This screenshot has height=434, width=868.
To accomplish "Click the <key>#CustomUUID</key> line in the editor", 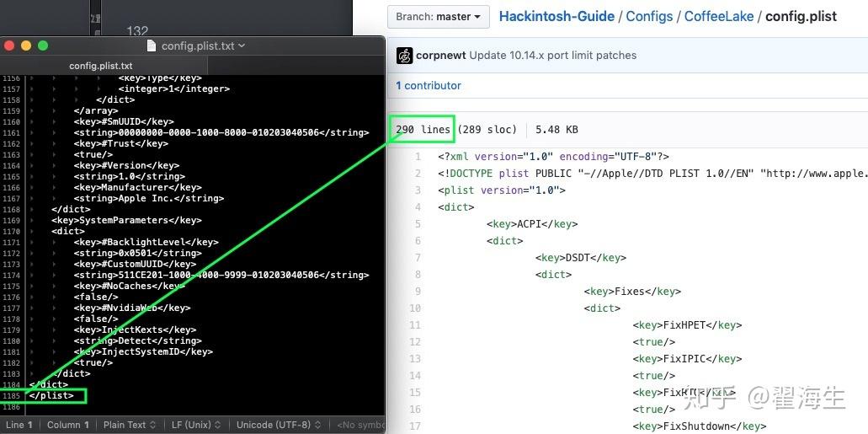I will click(135, 264).
